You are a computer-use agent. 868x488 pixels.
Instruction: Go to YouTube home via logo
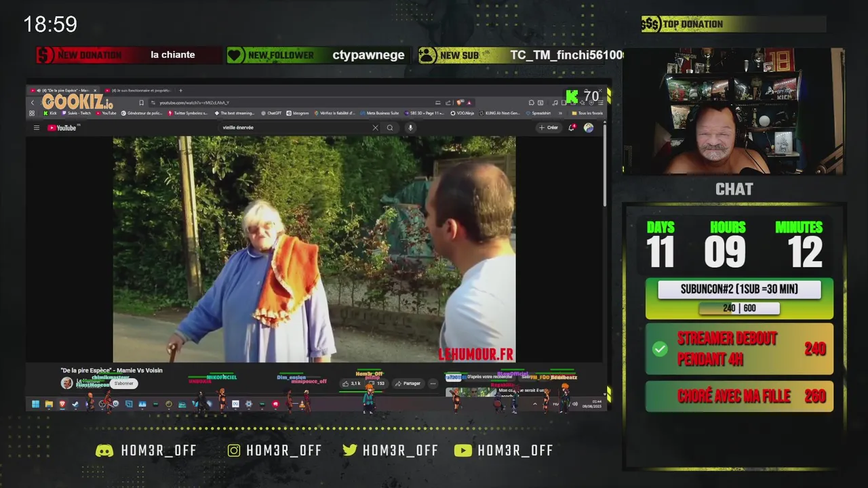63,127
